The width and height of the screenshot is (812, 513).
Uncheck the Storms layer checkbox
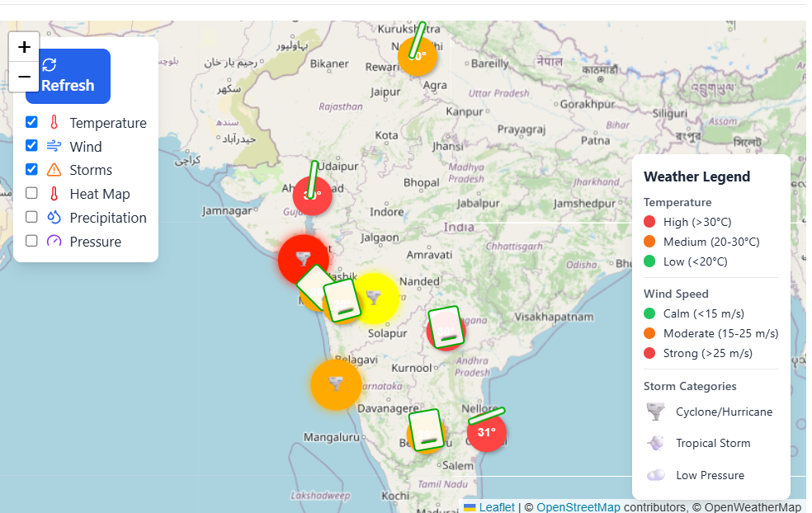tap(31, 169)
